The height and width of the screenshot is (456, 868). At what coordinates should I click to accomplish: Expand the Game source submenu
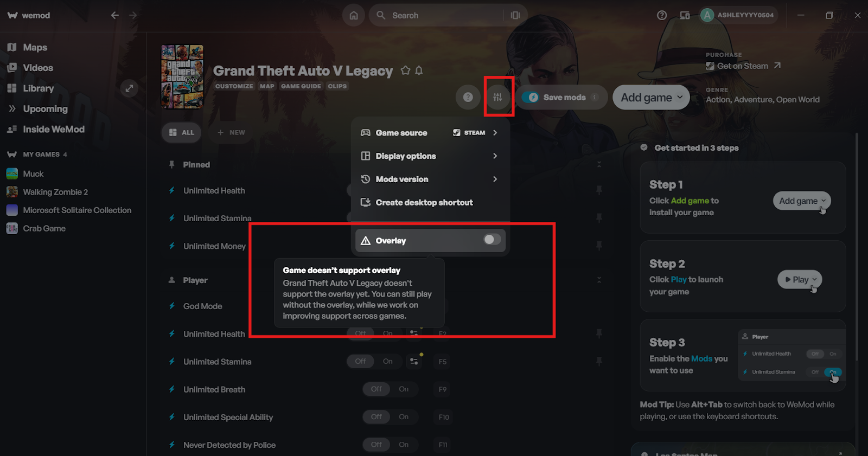pos(430,132)
